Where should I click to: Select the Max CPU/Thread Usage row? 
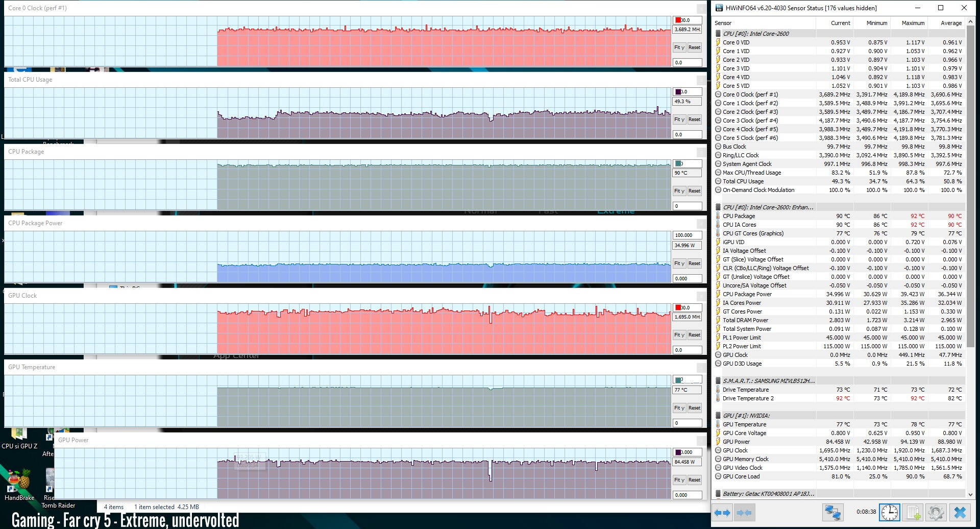[839, 173]
